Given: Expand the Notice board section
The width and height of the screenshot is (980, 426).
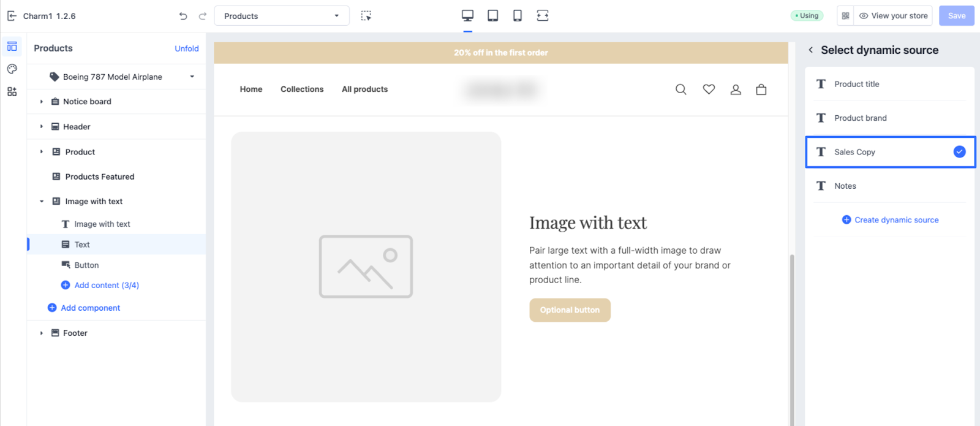Looking at the screenshot, I should [42, 102].
